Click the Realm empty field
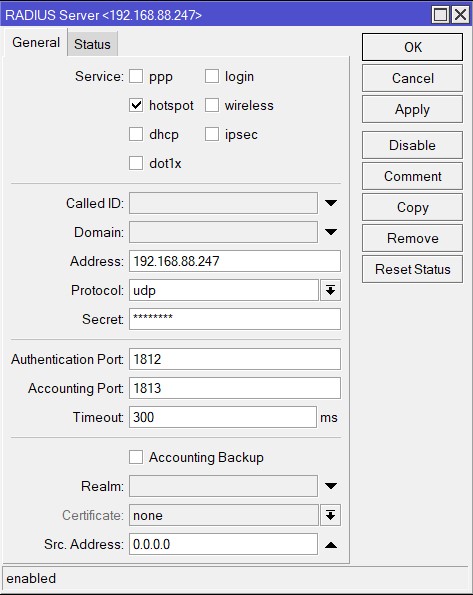 (224, 486)
